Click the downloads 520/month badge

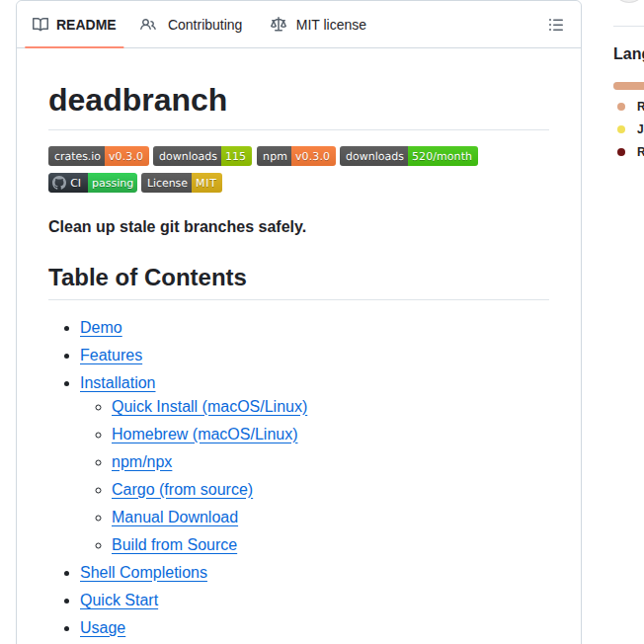(x=409, y=156)
